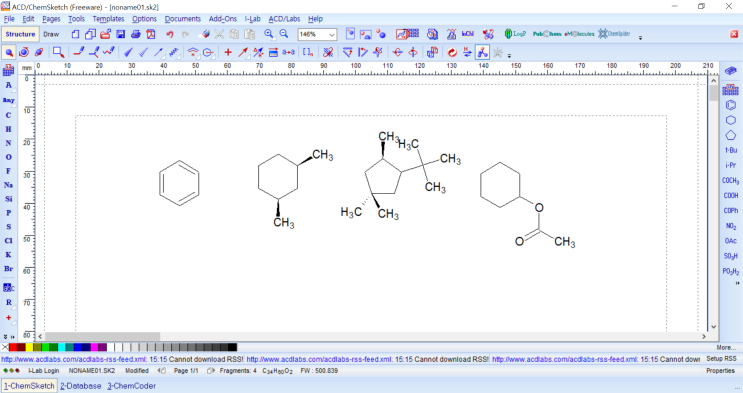Click the red circular rotate icon
The height and width of the screenshot is (393, 743).
[x=452, y=52]
